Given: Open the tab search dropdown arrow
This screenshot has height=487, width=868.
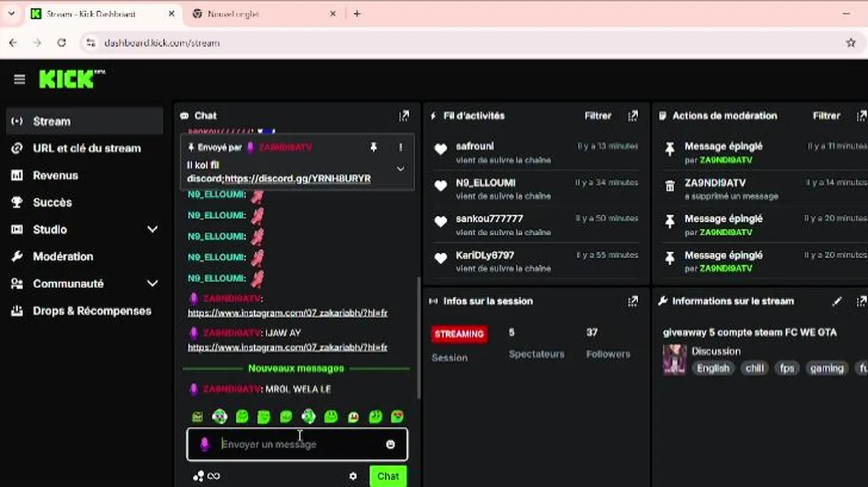Looking at the screenshot, I should tap(10, 14).
